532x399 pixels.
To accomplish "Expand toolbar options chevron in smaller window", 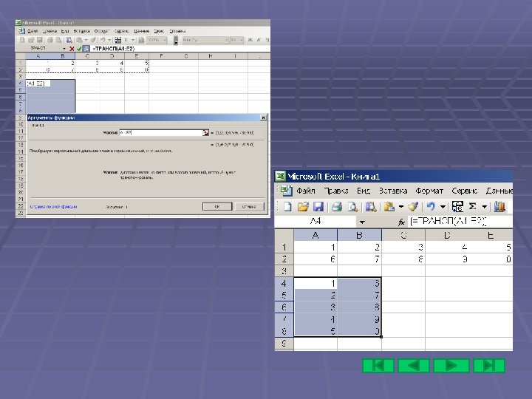I will (176, 40).
